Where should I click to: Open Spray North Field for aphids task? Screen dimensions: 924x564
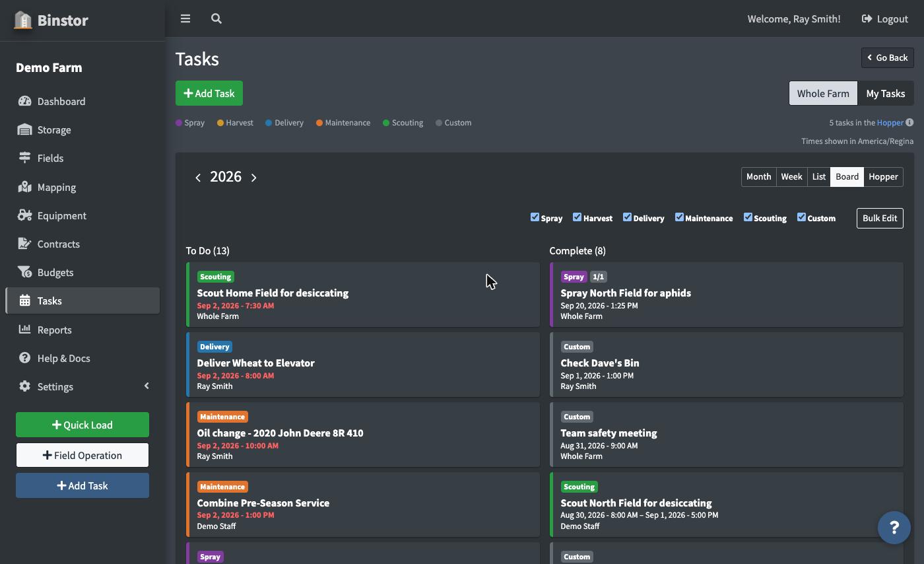coord(727,295)
